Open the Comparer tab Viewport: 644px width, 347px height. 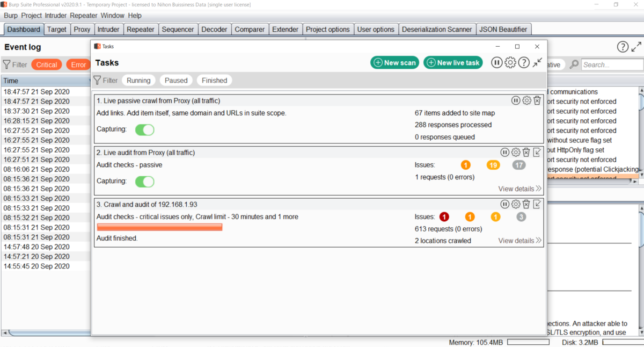click(250, 30)
